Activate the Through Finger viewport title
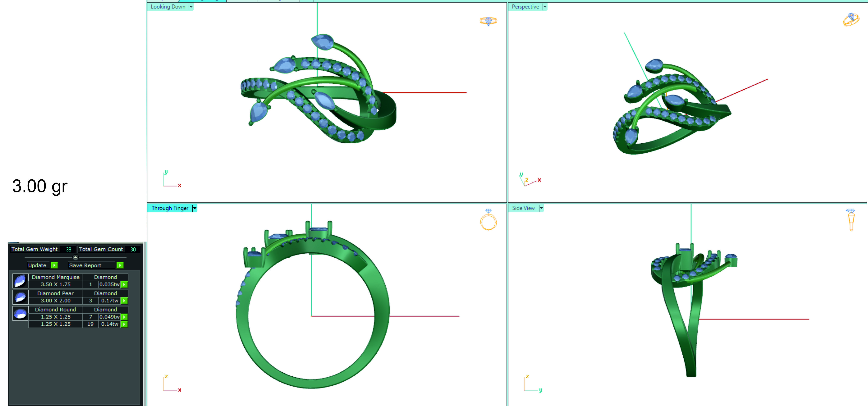The width and height of the screenshot is (868, 406). pyautogui.click(x=170, y=208)
